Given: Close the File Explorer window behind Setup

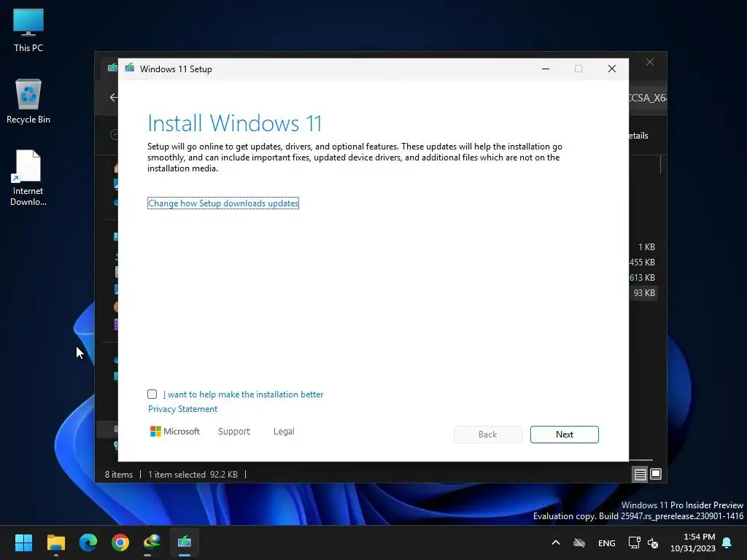Looking at the screenshot, I should point(650,63).
